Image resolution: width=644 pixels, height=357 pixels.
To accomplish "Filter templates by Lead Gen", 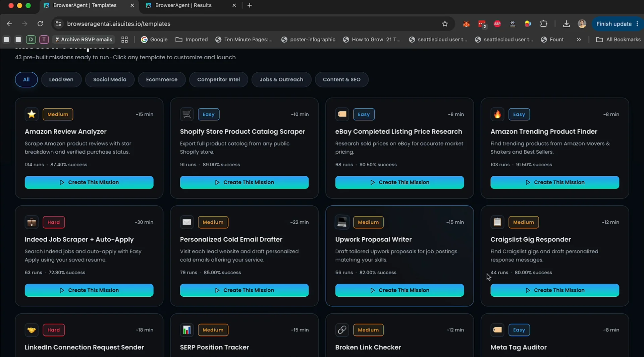I will tap(61, 79).
